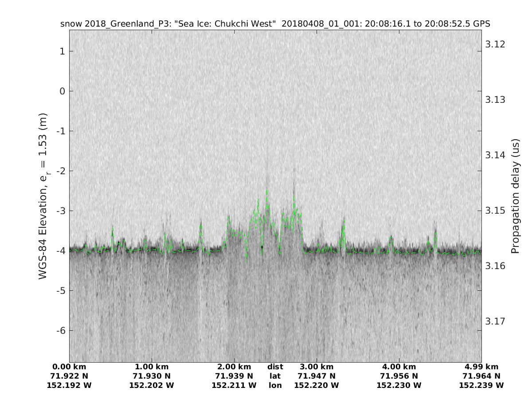Click the plot title text at top

(x=275, y=24)
